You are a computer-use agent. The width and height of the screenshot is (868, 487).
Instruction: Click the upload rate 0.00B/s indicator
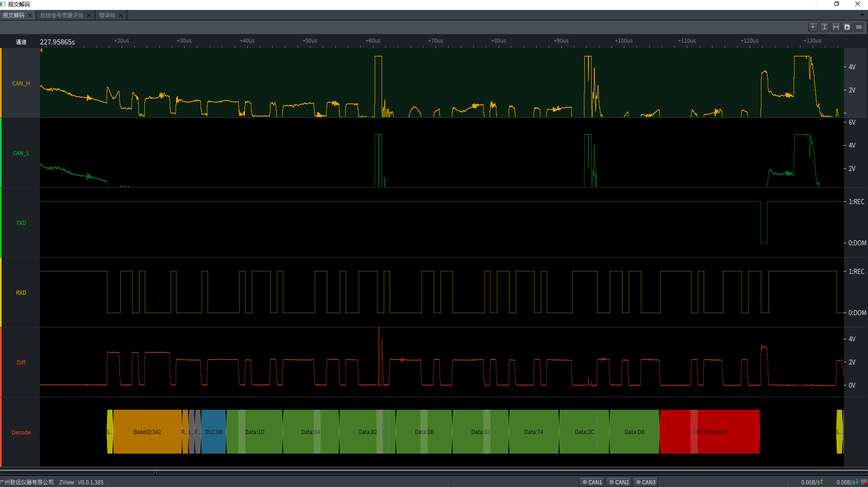coord(812,482)
